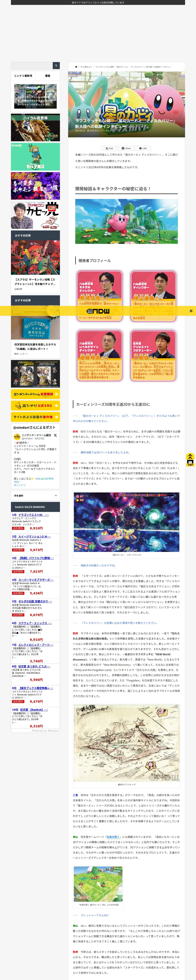Click @nindoriさんによるポスト heading
Image resolution: width=196 pixels, height=980 pixels.
[x=34, y=428]
